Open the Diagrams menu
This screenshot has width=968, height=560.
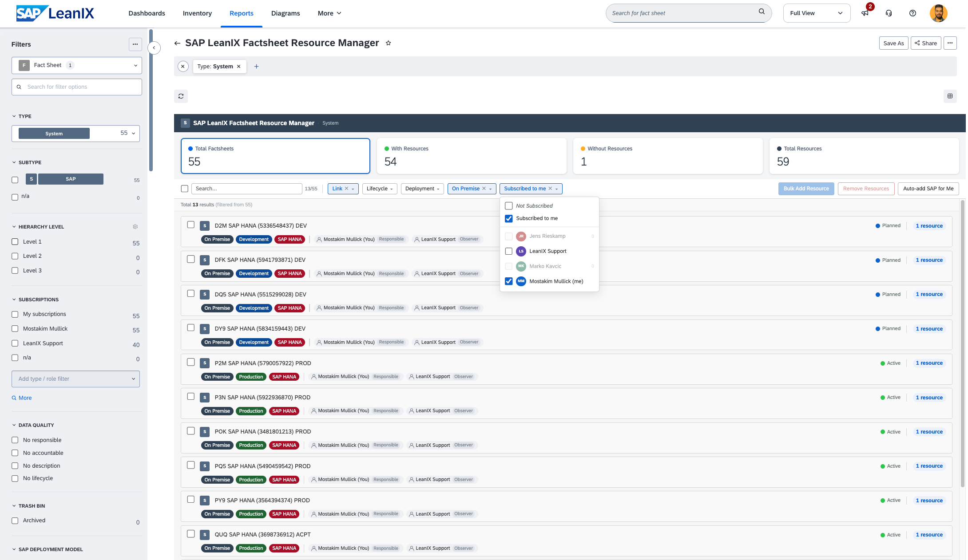click(x=286, y=13)
